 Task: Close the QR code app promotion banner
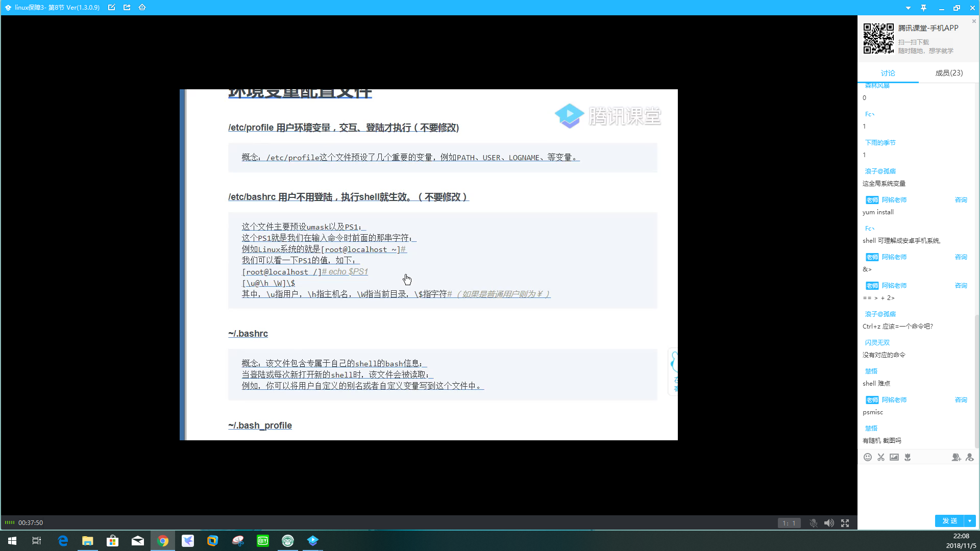pos(974,21)
